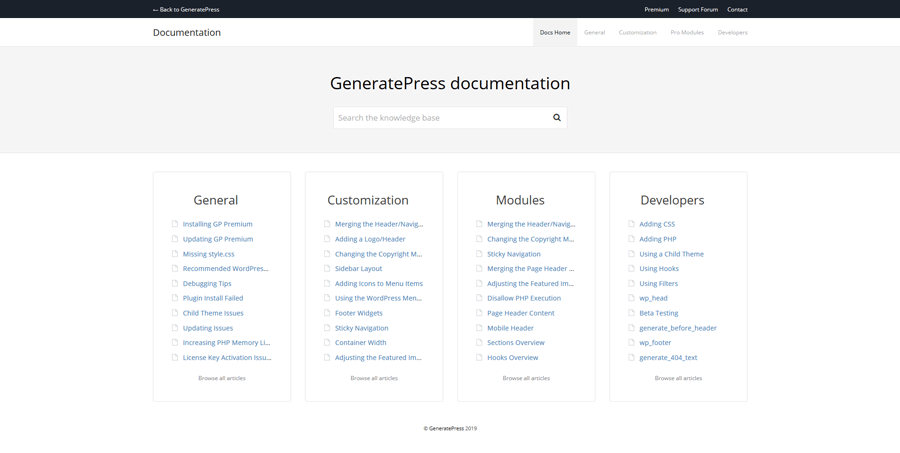The image size is (900, 453).
Task: Browse all articles in Modules
Action: point(526,378)
